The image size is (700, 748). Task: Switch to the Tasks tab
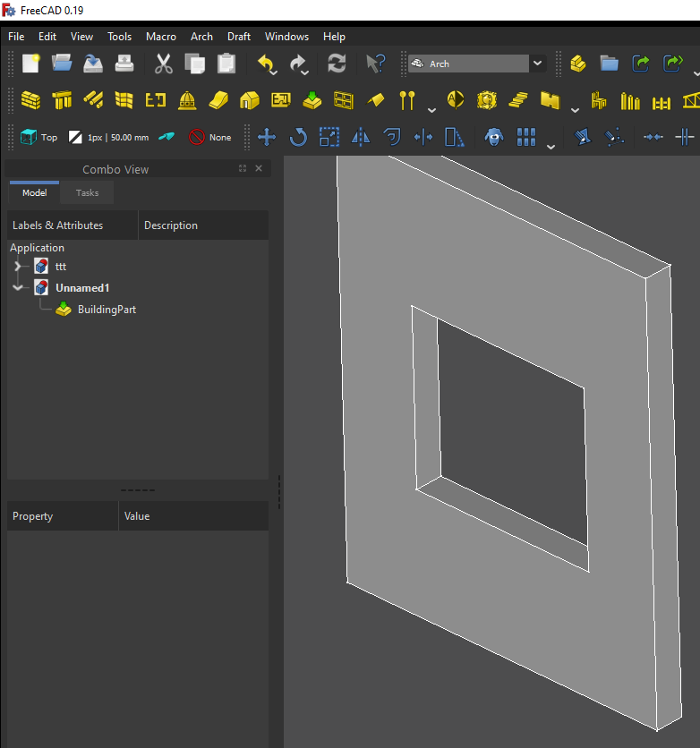(x=88, y=193)
